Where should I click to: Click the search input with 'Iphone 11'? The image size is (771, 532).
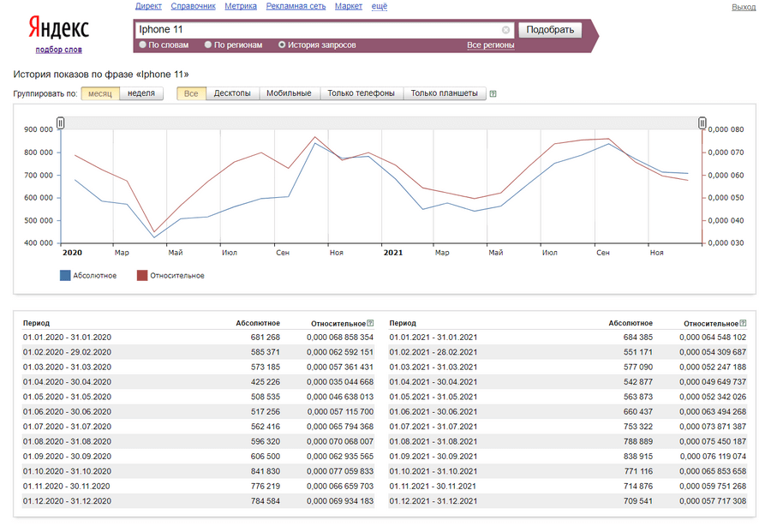(x=317, y=30)
